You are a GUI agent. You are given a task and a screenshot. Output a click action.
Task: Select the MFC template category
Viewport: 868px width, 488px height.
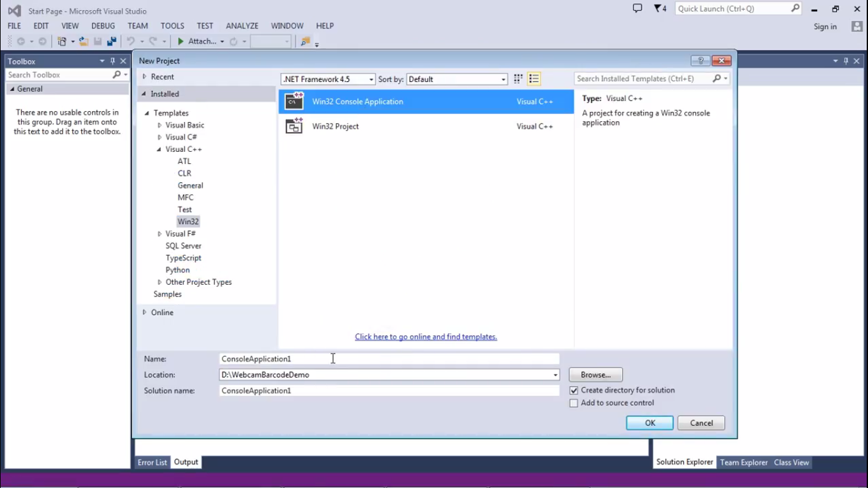[186, 198]
